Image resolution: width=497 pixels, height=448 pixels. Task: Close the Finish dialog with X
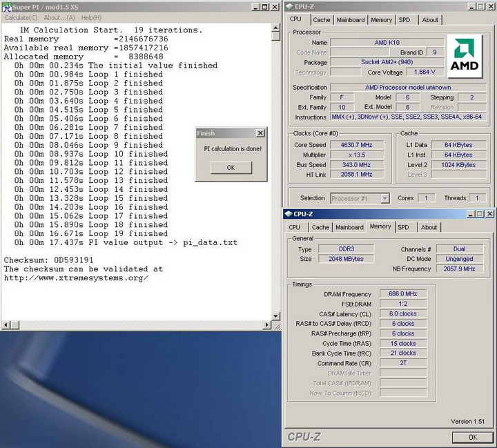tap(260, 133)
